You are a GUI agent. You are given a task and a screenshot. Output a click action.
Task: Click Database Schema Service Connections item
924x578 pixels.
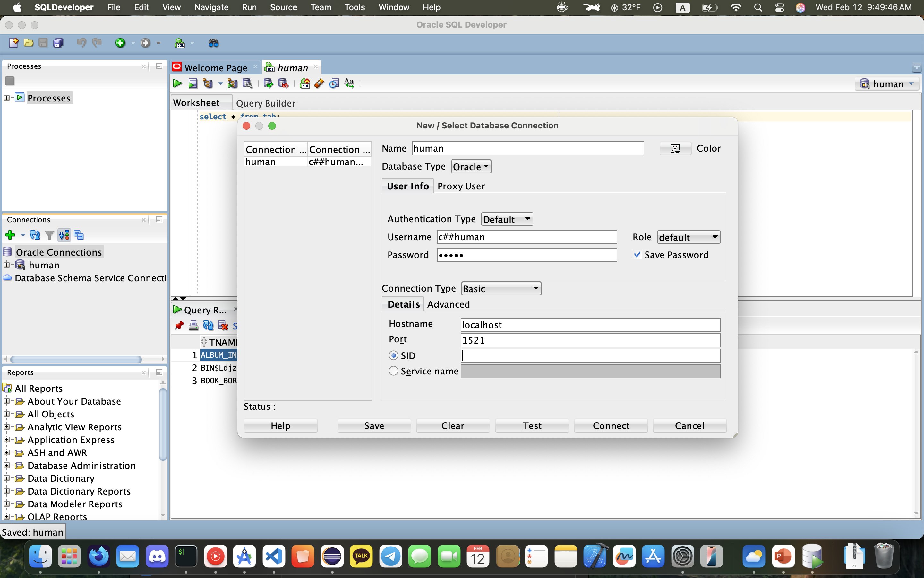90,278
